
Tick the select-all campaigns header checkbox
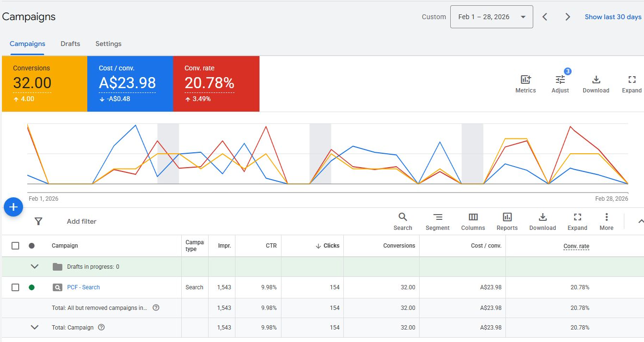pos(15,246)
